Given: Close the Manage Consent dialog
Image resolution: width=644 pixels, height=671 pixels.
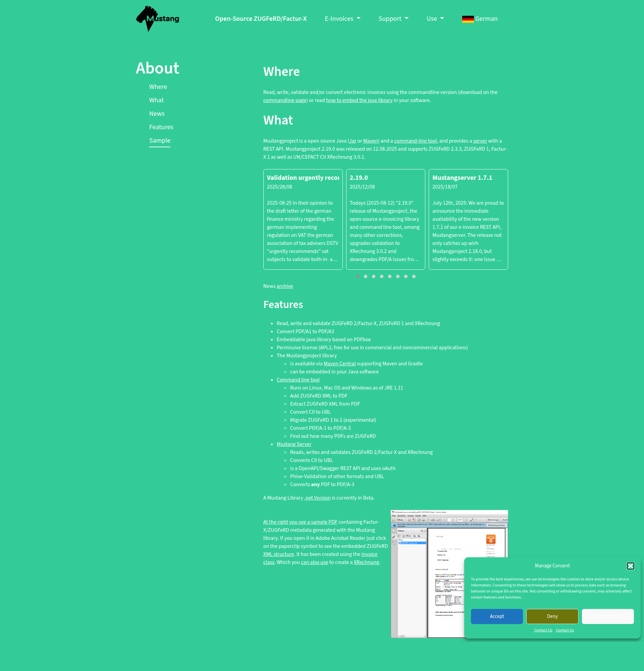Looking at the screenshot, I should tap(630, 566).
